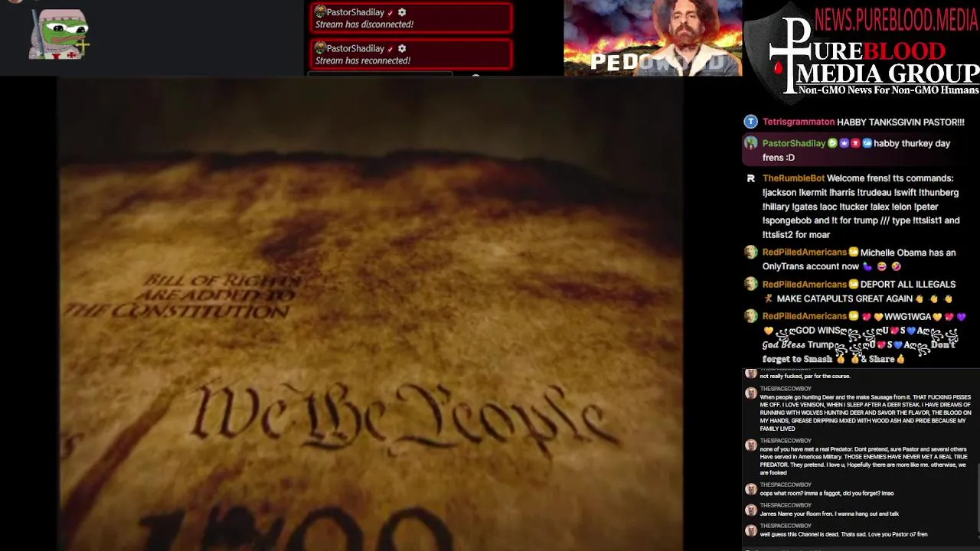Click PastorShadilay's blue badge icon

click(867, 143)
